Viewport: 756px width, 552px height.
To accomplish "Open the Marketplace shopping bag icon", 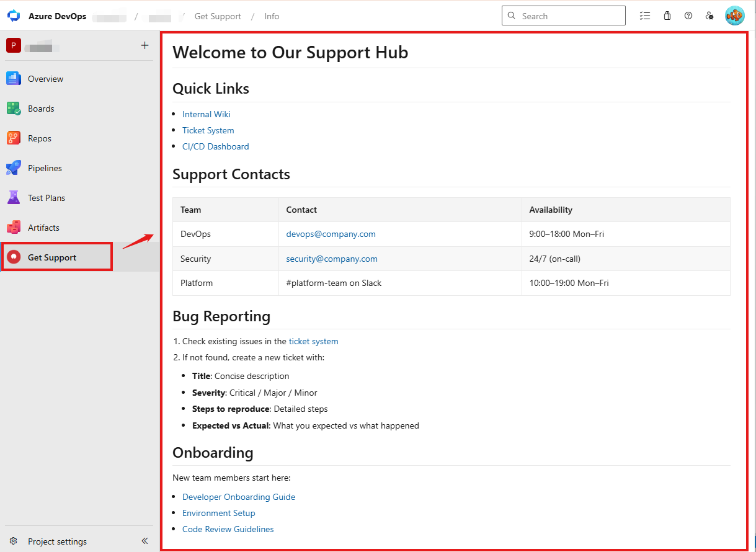I will coord(667,16).
